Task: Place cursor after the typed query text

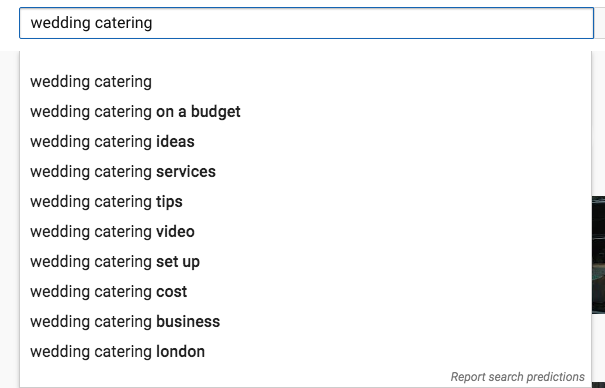Action: point(153,23)
